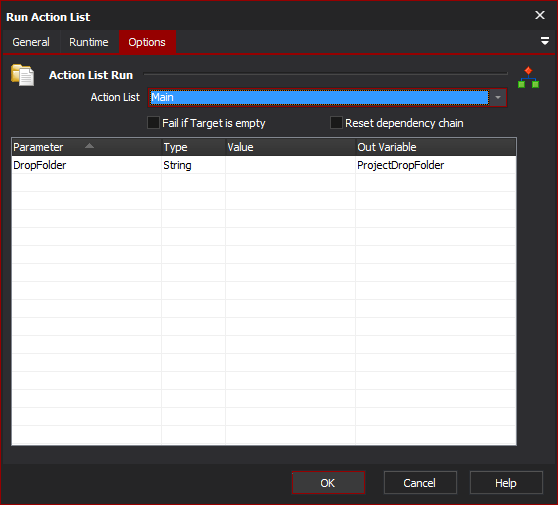This screenshot has width=558, height=505.
Task: Close the Run Action List dialog
Action: [540, 15]
